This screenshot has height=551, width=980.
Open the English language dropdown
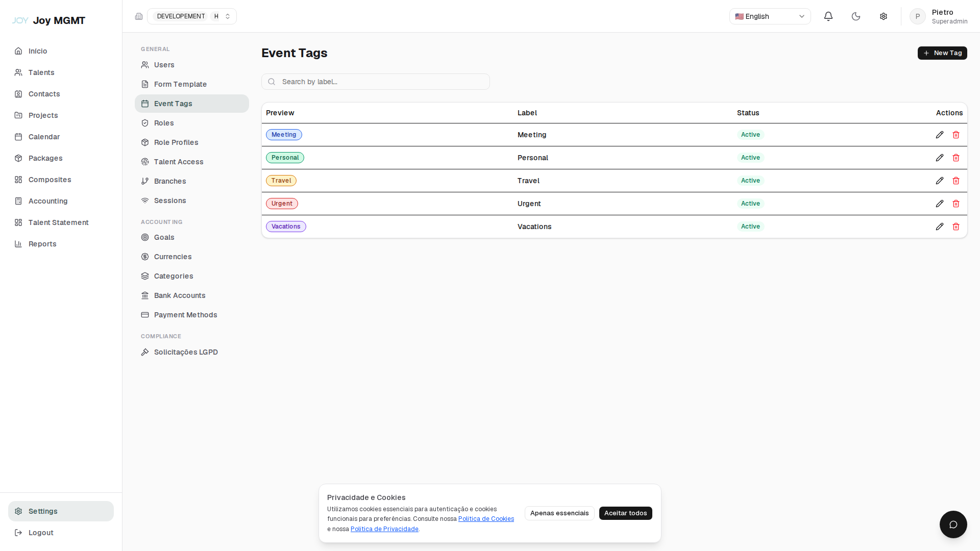(770, 16)
